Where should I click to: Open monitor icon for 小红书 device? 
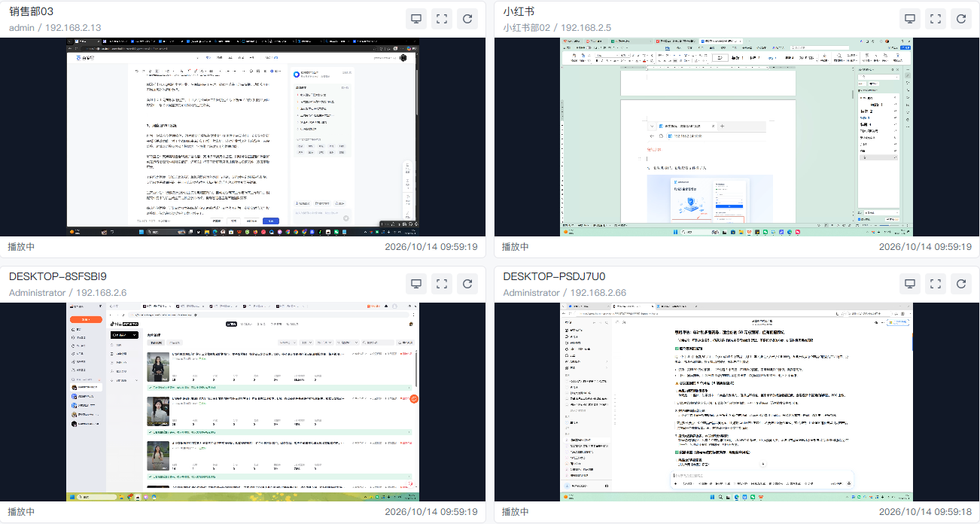coord(910,19)
